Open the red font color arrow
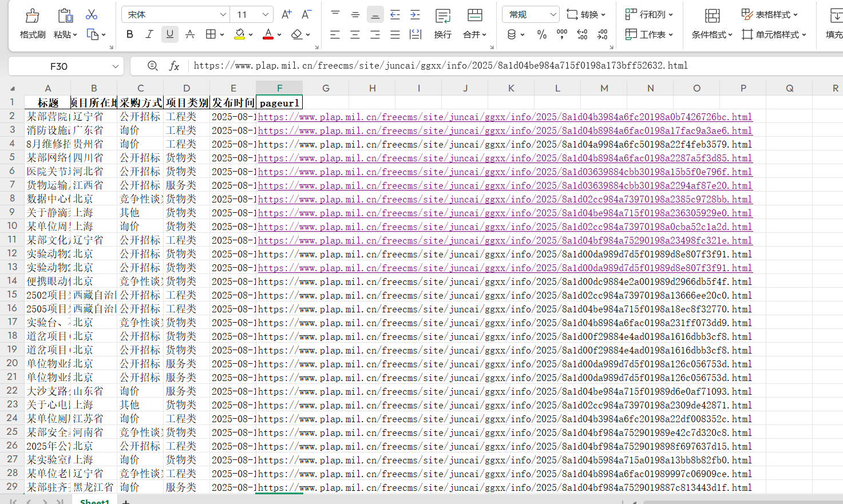This screenshot has width=843, height=504. [x=279, y=34]
